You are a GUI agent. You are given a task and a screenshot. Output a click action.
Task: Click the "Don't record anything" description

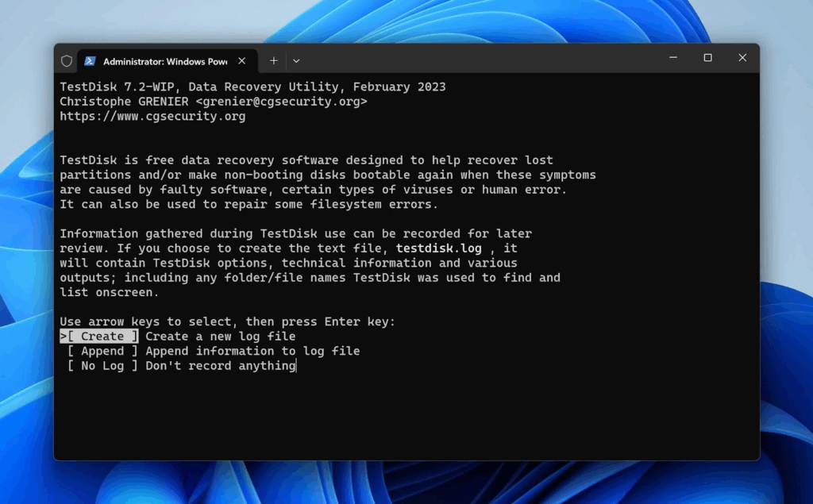(220, 366)
